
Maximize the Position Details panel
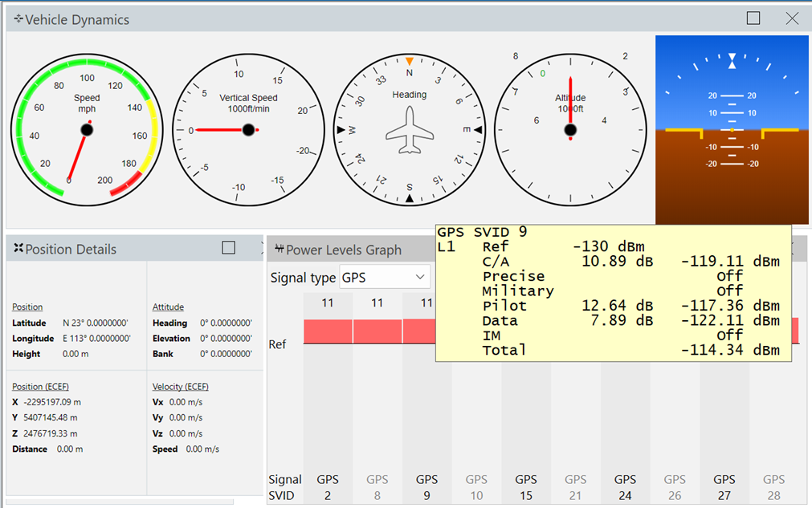[228, 248]
